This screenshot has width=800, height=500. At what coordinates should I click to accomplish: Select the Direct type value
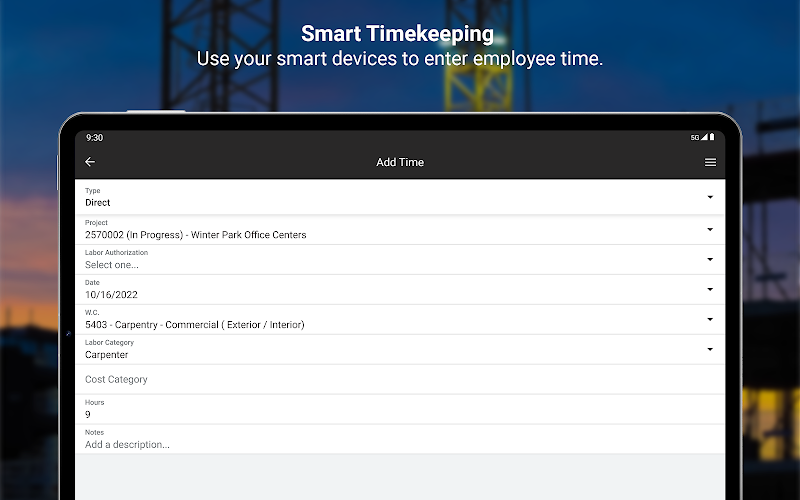(x=97, y=203)
